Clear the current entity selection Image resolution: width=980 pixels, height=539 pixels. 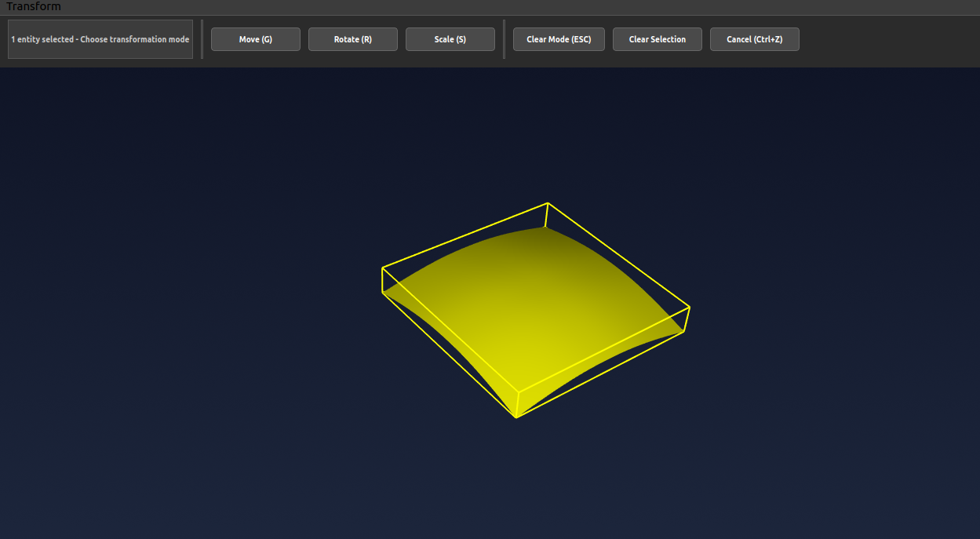click(x=657, y=38)
